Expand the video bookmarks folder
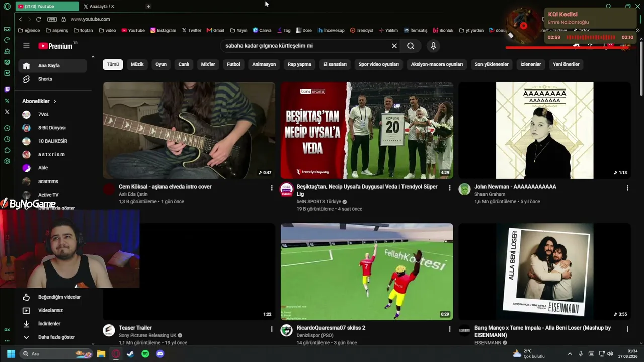The width and height of the screenshot is (644, 362). point(107,30)
